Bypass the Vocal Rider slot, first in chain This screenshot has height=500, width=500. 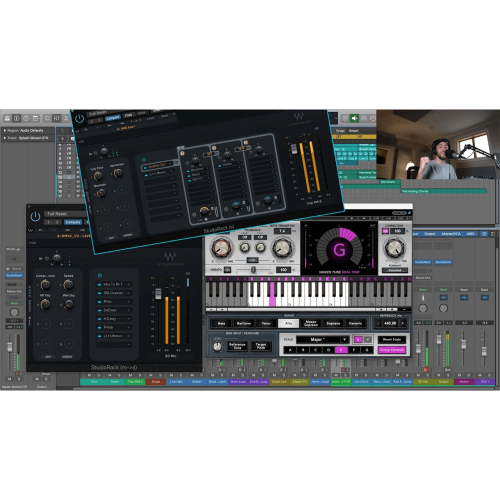click(100, 285)
